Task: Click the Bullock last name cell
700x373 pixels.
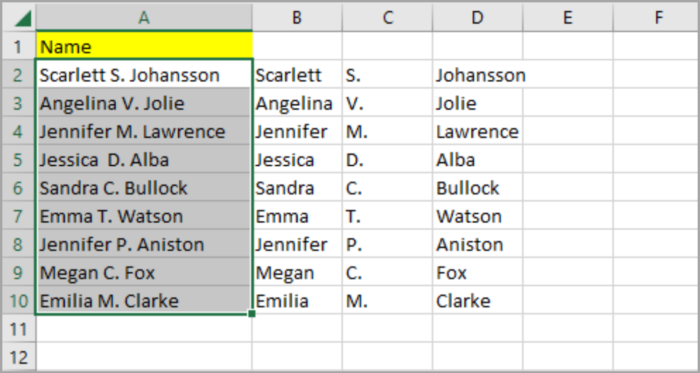Action: click(x=477, y=188)
